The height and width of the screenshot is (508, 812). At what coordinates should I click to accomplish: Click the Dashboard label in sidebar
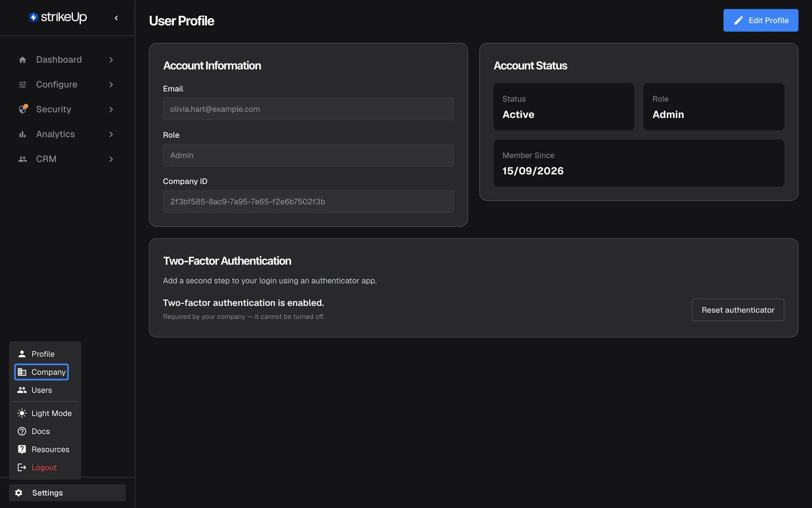(x=59, y=60)
